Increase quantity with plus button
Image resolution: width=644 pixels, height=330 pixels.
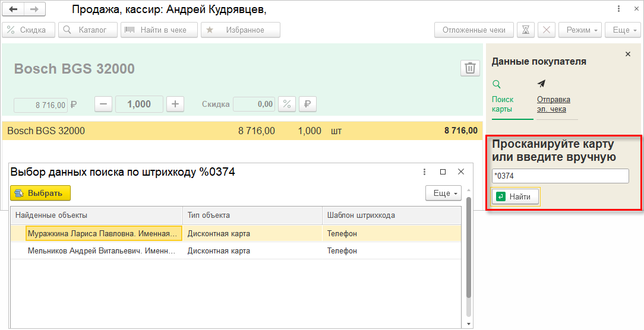[x=175, y=104]
